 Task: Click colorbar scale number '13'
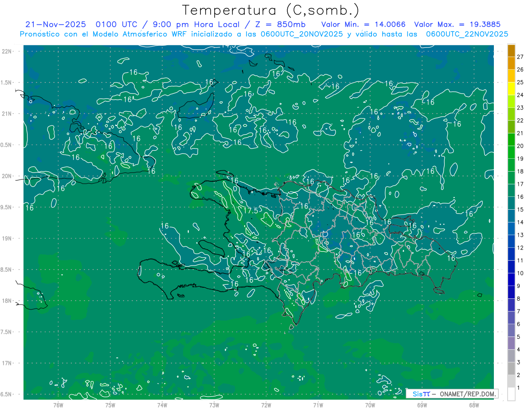click(x=520, y=235)
